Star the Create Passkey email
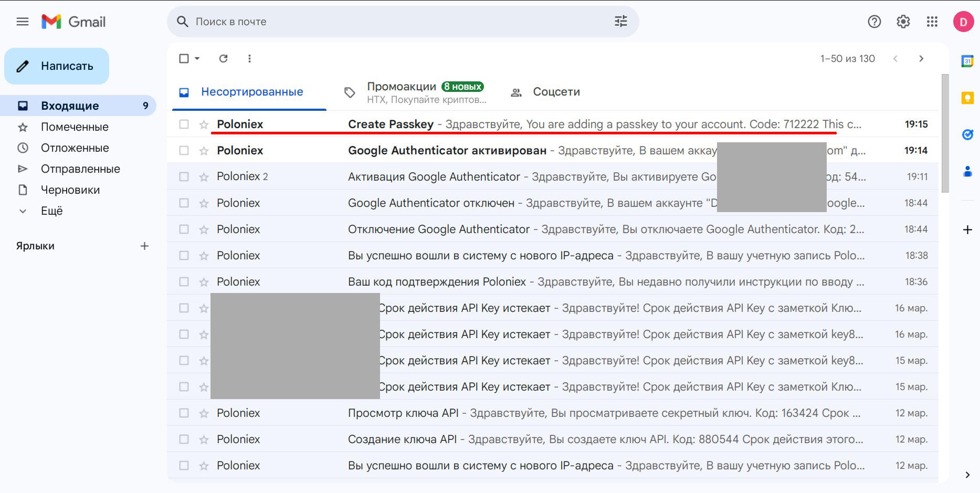 [204, 124]
